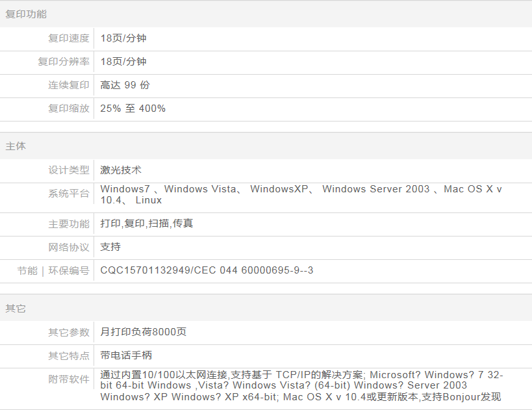Select the 系统平台 row label
Image resolution: width=532 pixels, height=410 pixels.
[x=69, y=194]
